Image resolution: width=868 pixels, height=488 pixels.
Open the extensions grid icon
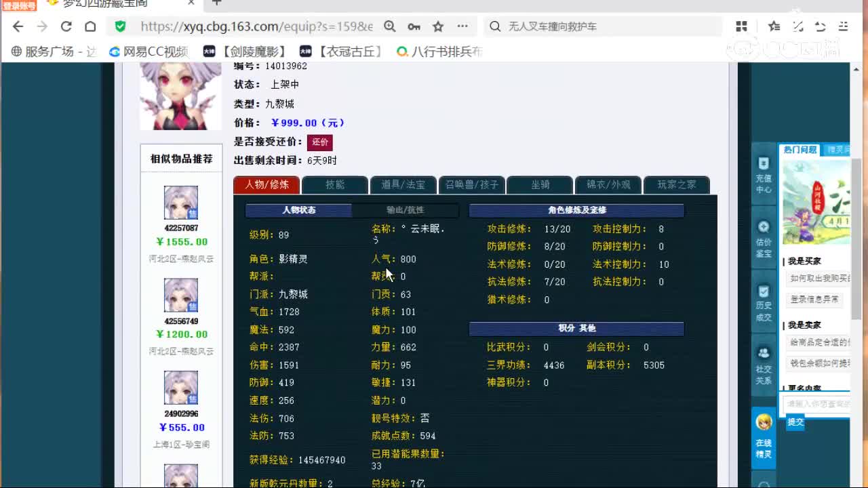pos(741,26)
